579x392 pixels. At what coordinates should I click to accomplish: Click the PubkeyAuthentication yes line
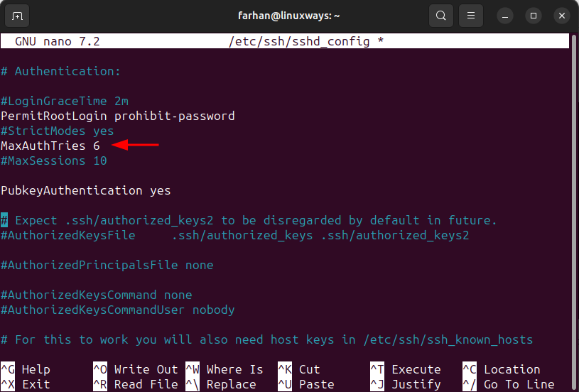pos(86,190)
